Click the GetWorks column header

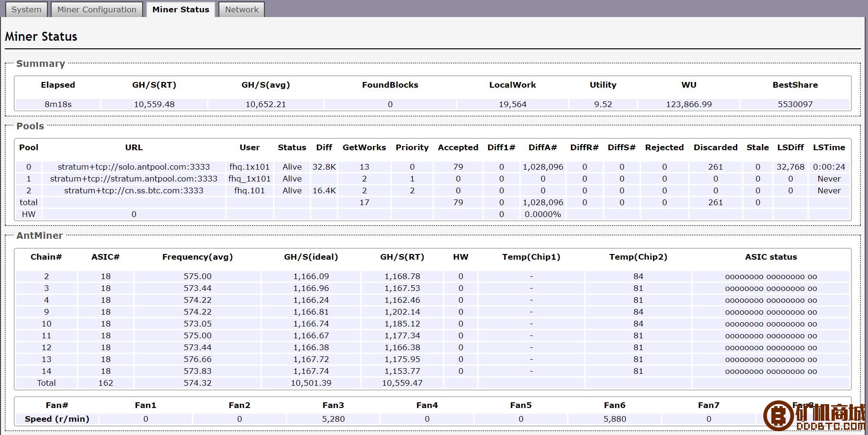pos(364,147)
